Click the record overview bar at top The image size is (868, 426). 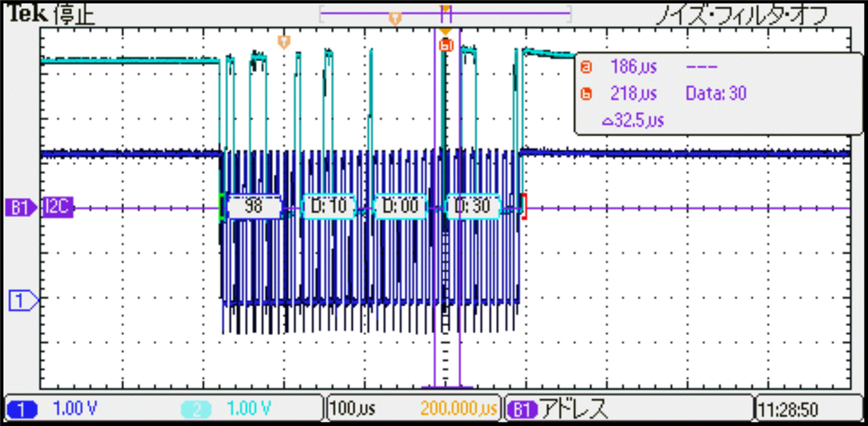445,13
